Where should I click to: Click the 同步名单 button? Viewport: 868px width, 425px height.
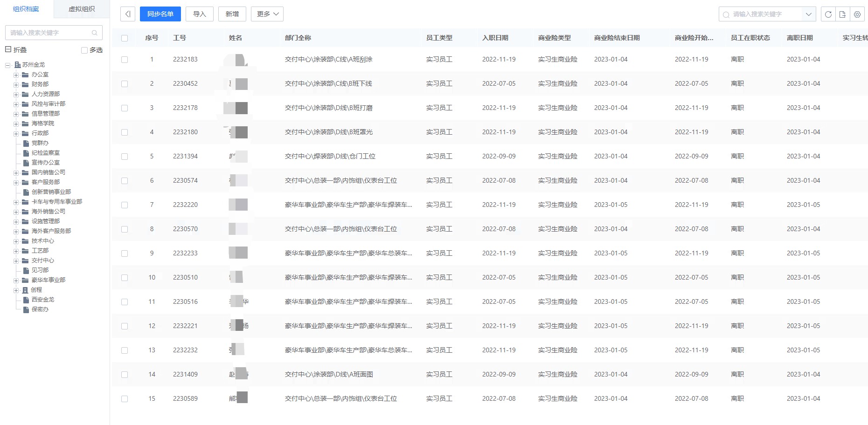click(160, 14)
